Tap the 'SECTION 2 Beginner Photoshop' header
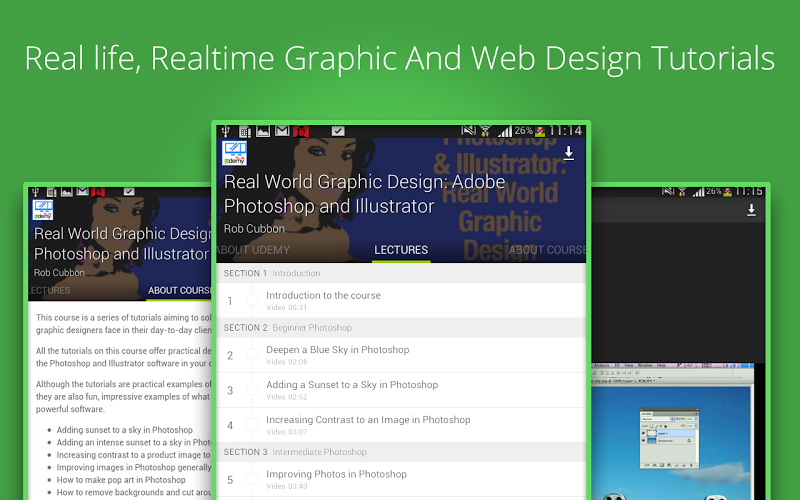This screenshot has width=800, height=500. pos(401,328)
